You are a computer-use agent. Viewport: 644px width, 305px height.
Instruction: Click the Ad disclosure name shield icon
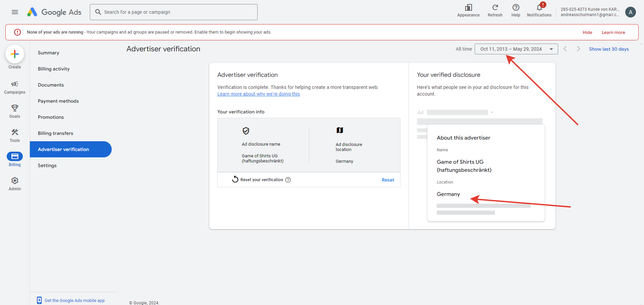pyautogui.click(x=246, y=131)
